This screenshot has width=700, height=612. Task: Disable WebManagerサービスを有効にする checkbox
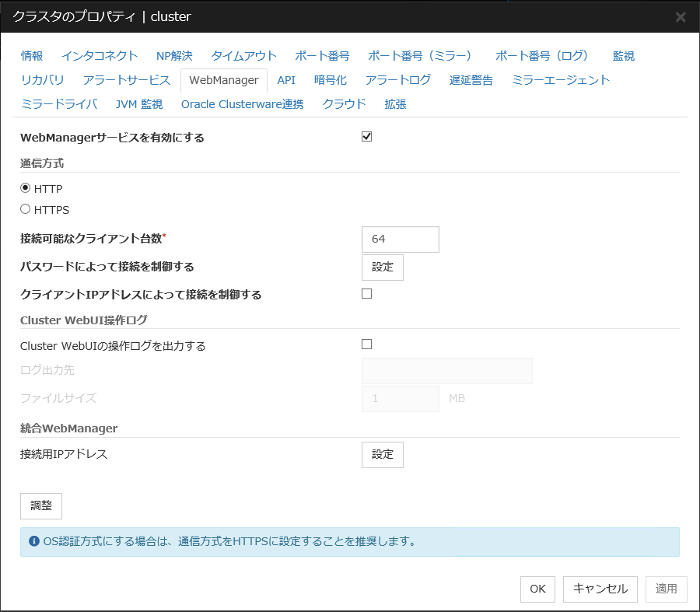click(x=366, y=136)
